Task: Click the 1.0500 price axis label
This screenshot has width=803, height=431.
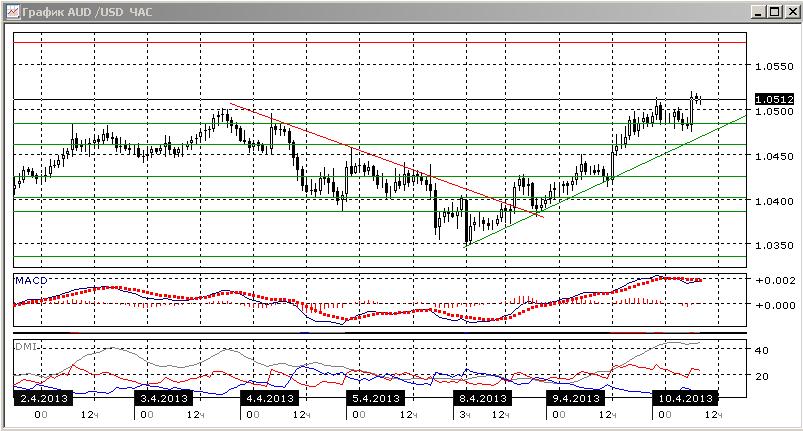Action: [774, 111]
